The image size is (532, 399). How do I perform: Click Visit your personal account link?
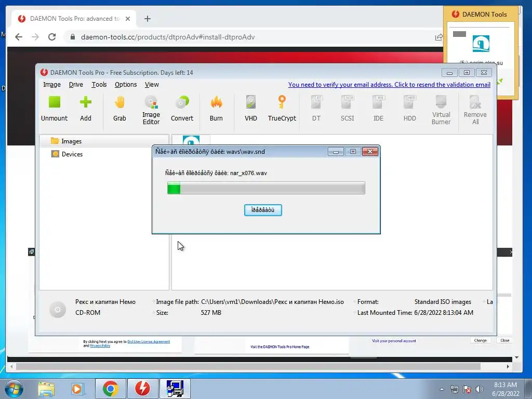click(x=394, y=341)
